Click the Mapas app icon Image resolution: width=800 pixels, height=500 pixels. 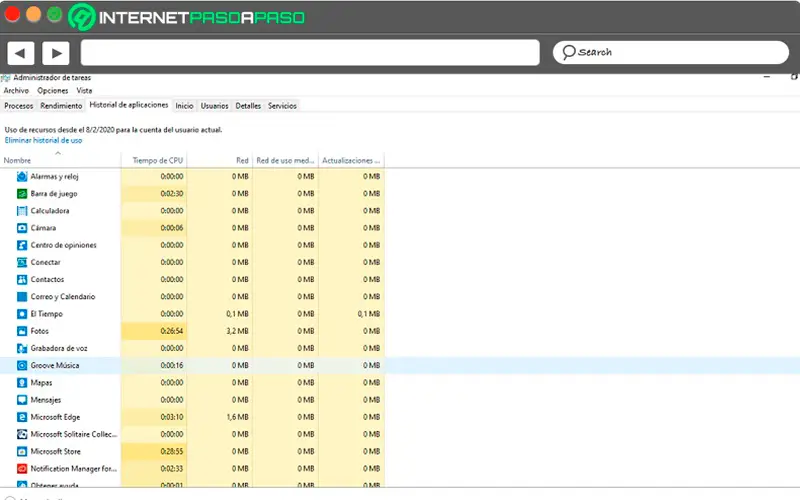click(x=22, y=383)
